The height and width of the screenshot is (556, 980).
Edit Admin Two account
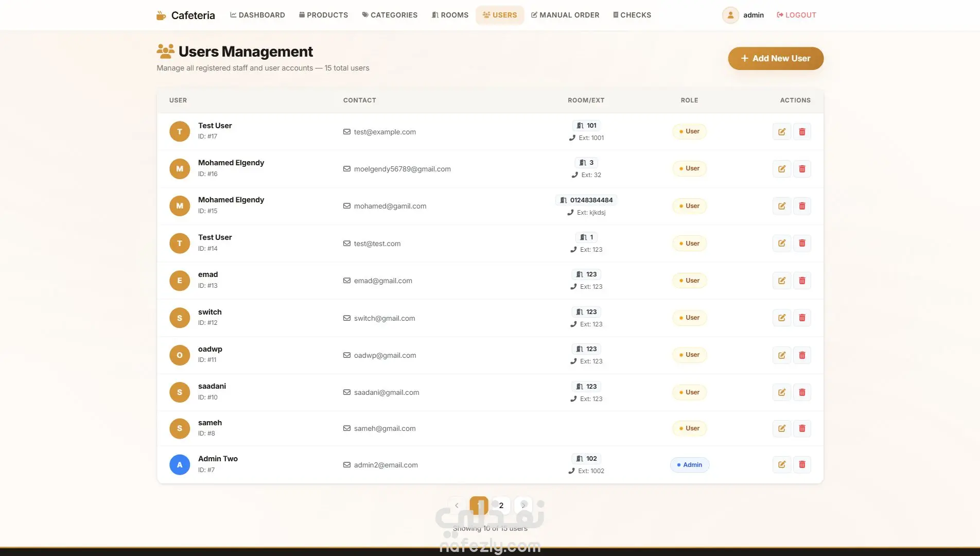(x=781, y=464)
